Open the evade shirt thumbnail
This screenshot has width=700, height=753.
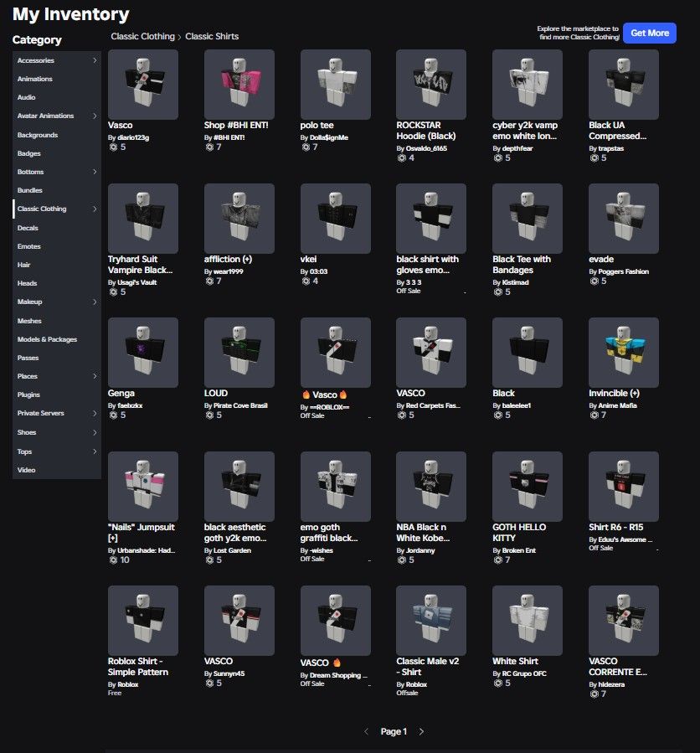(x=624, y=218)
